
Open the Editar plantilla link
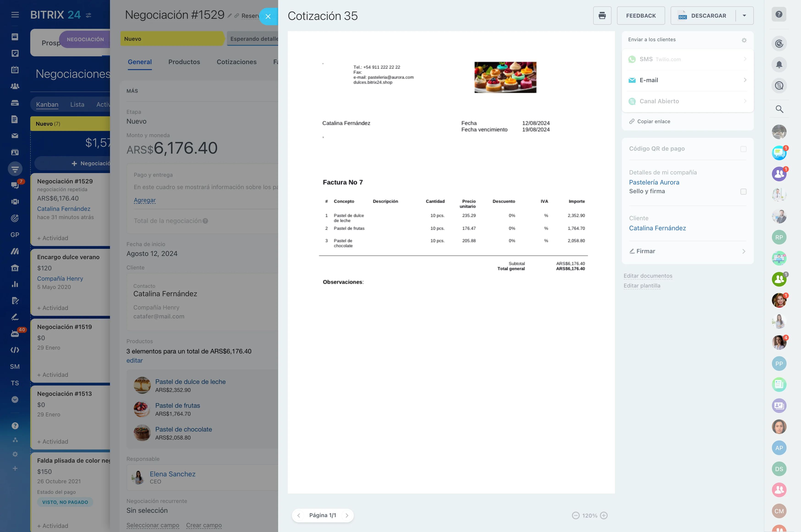642,286
